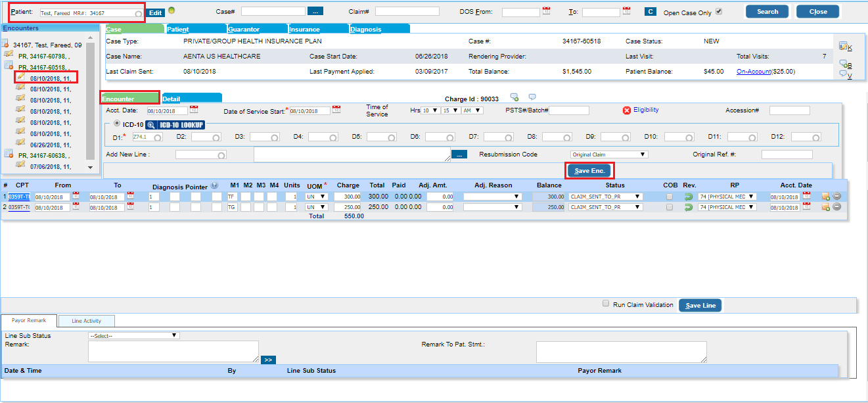Open the ICD-10 Lookup search icon
The width and height of the screenshot is (868, 403).
click(x=150, y=124)
